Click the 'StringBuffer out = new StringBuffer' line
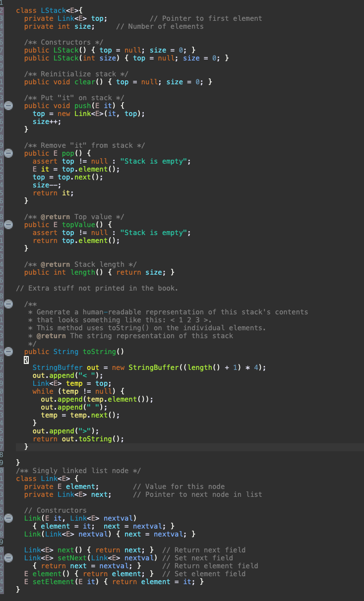This screenshot has width=364, height=601. tap(149, 367)
